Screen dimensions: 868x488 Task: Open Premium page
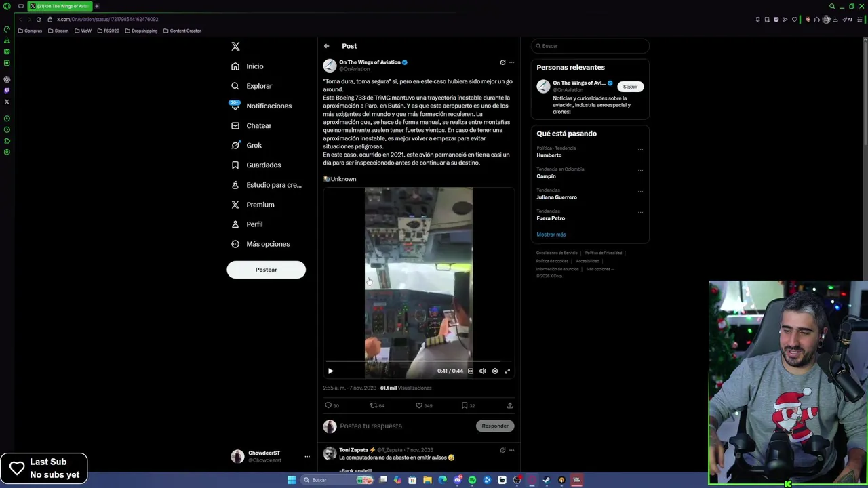tap(252, 205)
